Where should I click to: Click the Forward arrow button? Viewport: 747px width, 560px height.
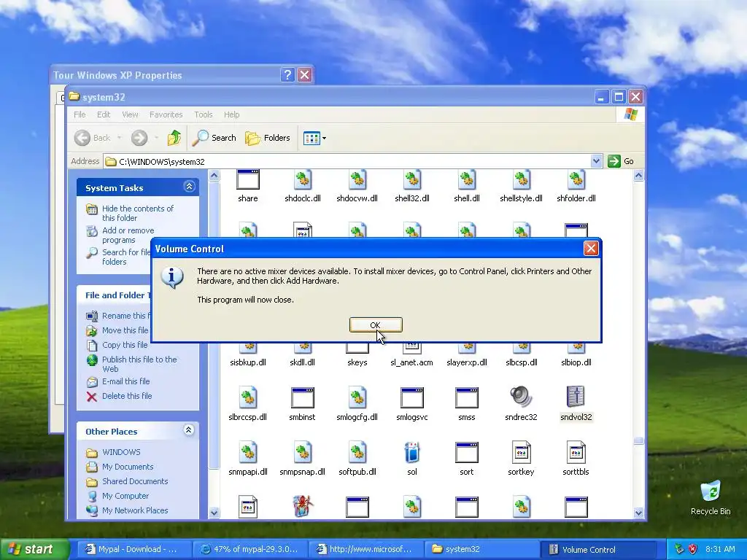[139, 138]
